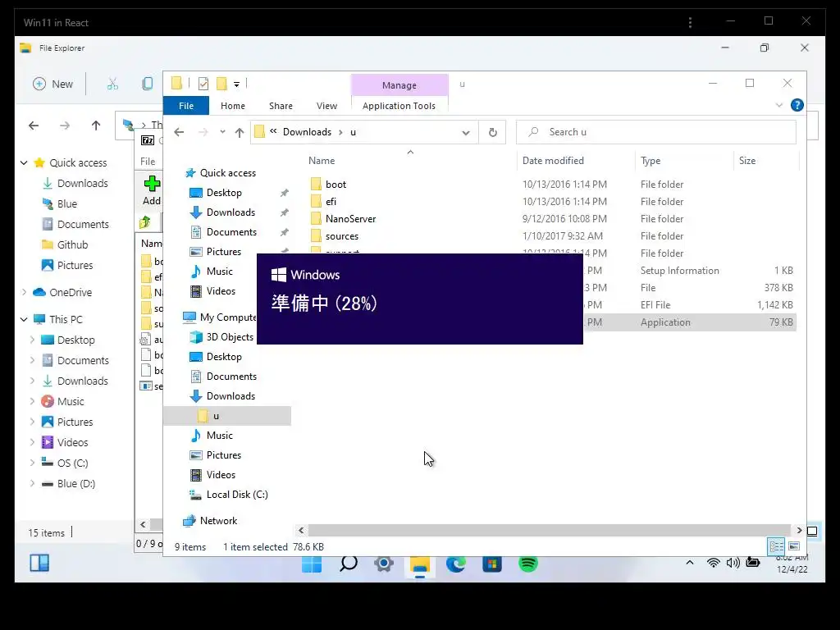This screenshot has width=840, height=630.
Task: Go back in the Win11 File Explorer
Action: (34, 126)
